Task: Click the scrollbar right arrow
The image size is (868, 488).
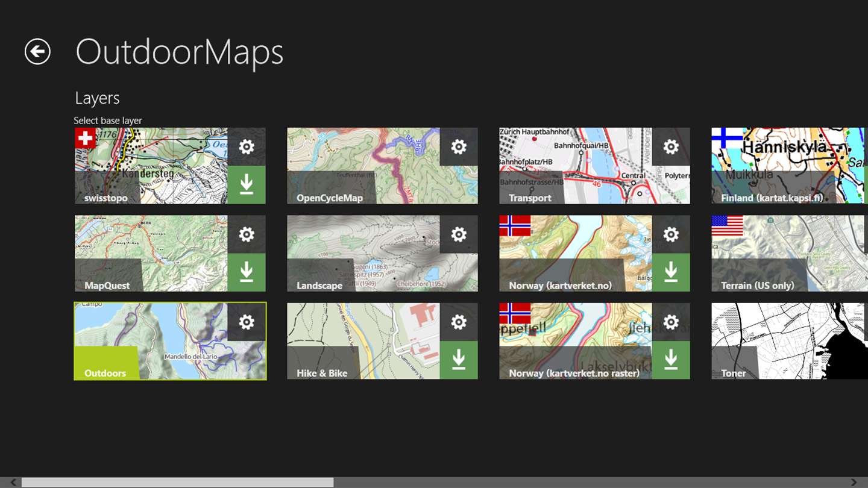Action: (854, 483)
